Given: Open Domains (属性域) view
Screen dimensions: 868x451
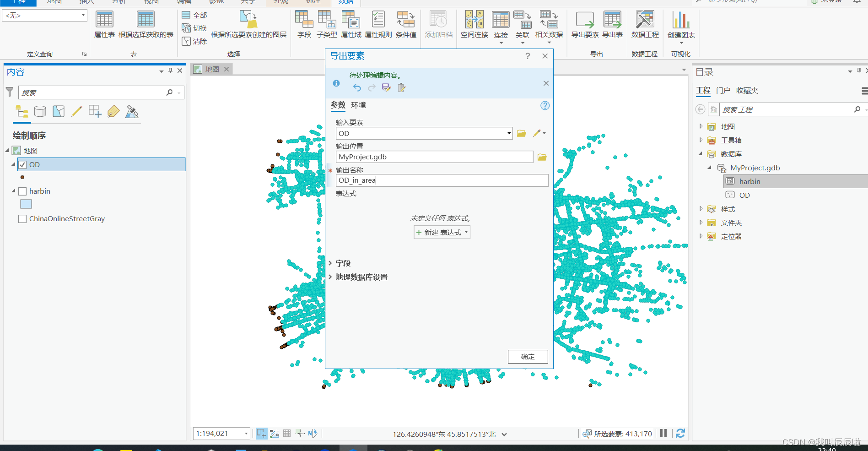Looking at the screenshot, I should pyautogui.click(x=351, y=25).
